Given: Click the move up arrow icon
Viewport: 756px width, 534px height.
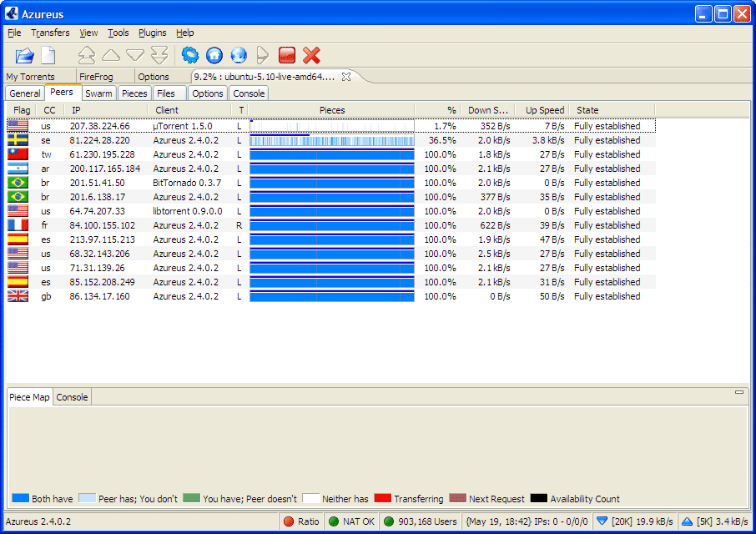Looking at the screenshot, I should coord(111,55).
